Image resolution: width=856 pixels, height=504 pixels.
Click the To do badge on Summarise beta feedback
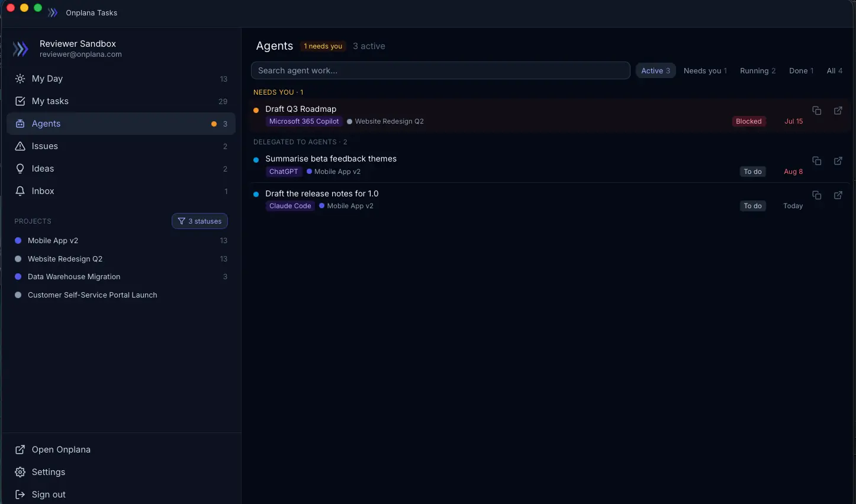click(x=753, y=172)
